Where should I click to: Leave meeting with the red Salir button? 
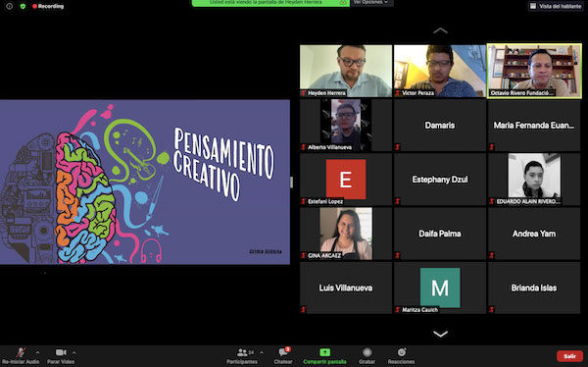[569, 356]
